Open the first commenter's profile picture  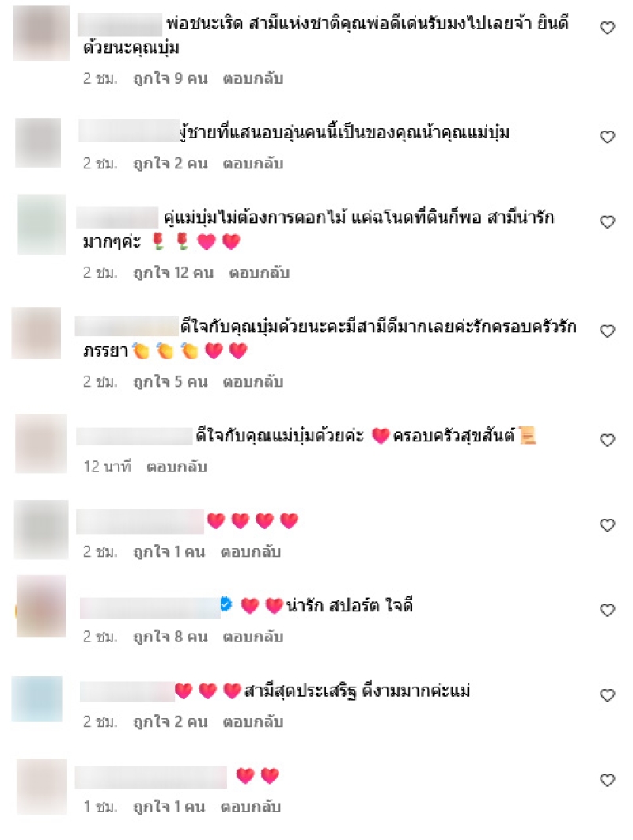coord(41,32)
